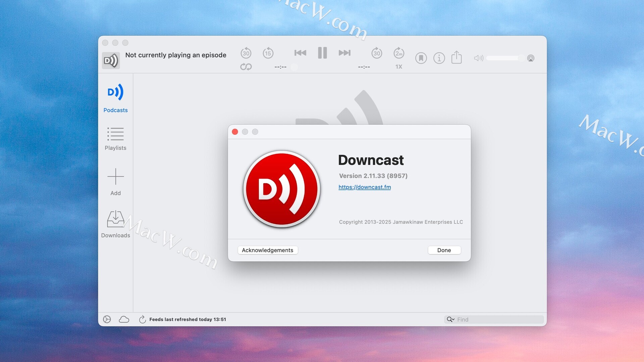Change the 1X playback speed

399,67
